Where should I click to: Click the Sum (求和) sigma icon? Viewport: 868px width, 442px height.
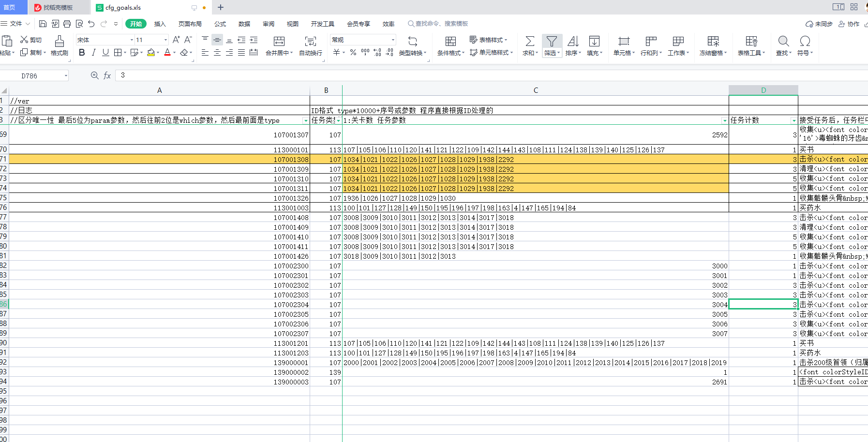(x=530, y=41)
